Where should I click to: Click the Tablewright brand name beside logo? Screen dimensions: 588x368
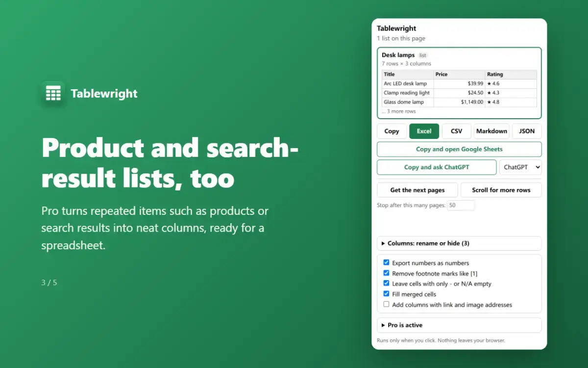(104, 94)
